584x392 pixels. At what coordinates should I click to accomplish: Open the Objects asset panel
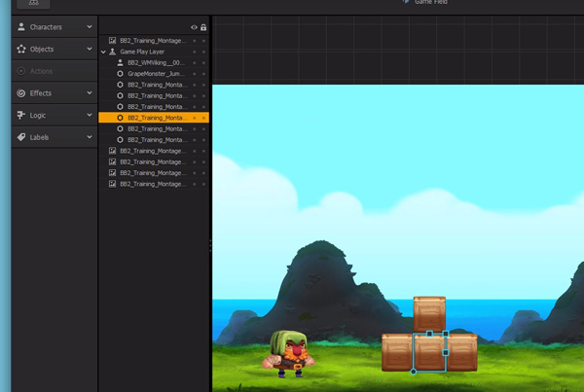pyautogui.click(x=55, y=49)
